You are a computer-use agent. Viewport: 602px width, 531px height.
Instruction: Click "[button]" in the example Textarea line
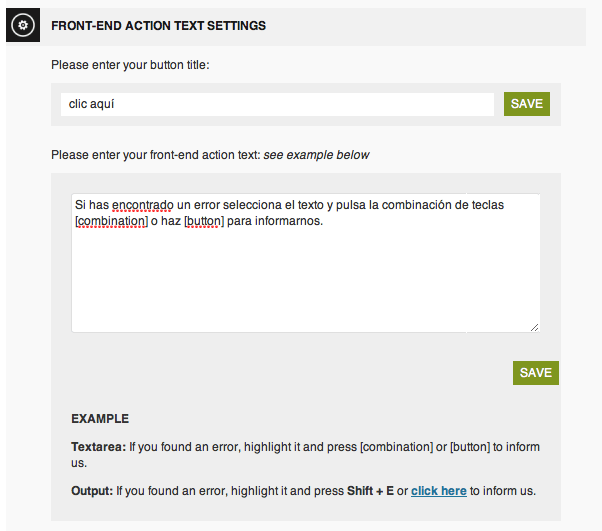[x=470, y=447]
